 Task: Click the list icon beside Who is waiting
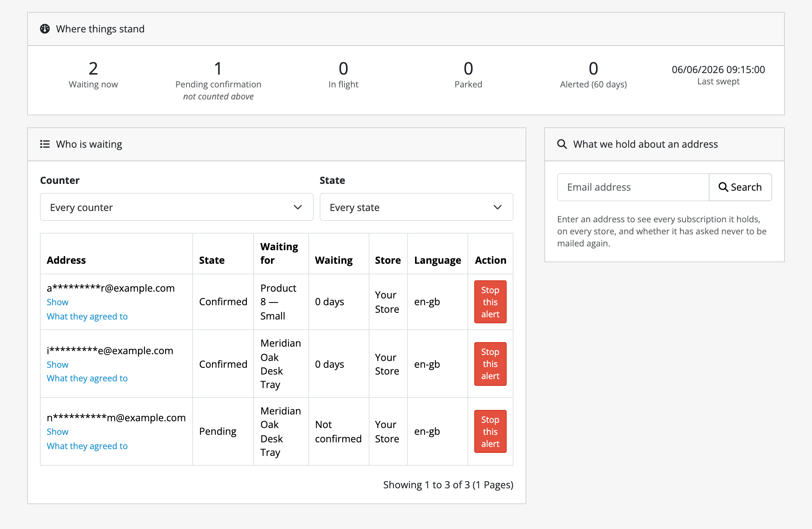coord(45,144)
